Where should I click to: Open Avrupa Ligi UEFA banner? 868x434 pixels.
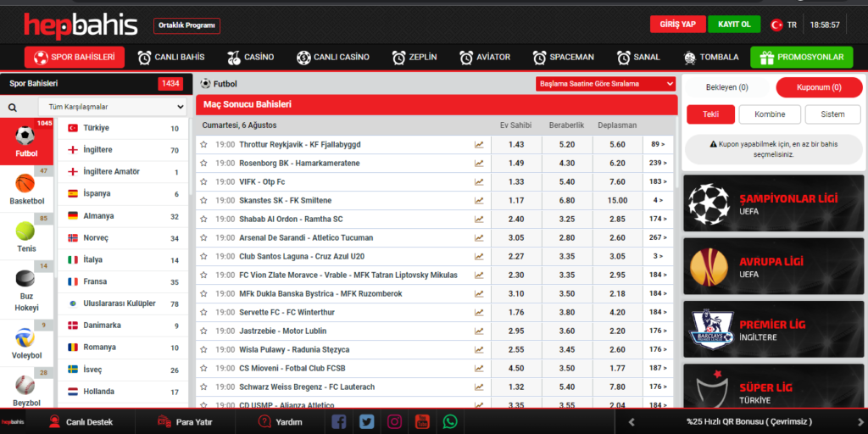(773, 266)
